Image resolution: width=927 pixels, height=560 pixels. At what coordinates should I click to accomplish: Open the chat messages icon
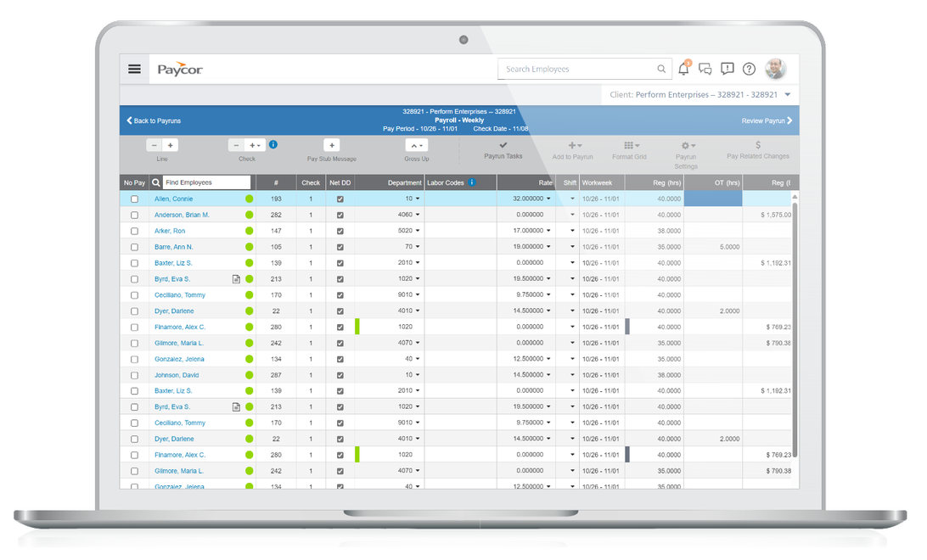click(x=705, y=69)
